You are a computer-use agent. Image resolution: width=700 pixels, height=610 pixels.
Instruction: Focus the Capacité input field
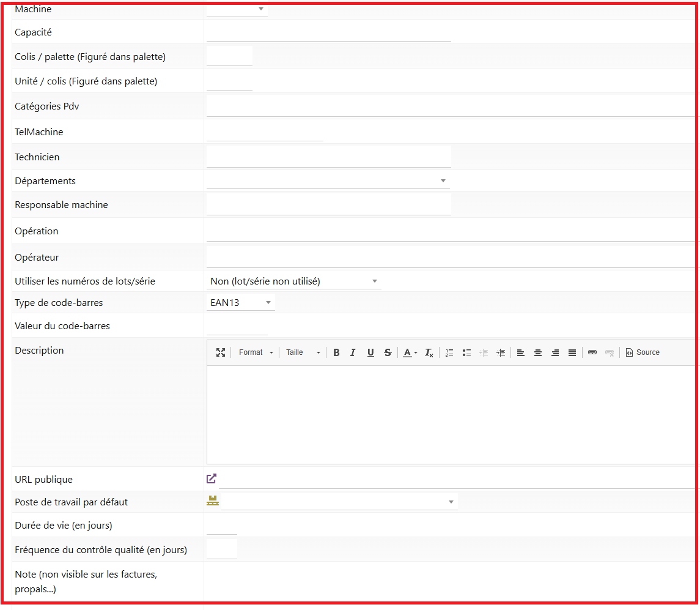(328, 32)
